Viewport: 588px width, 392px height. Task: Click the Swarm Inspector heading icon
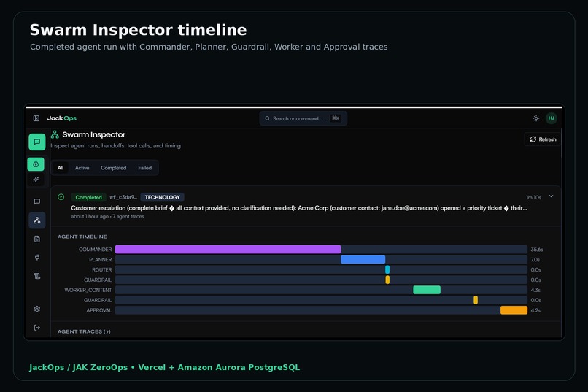tap(55, 134)
